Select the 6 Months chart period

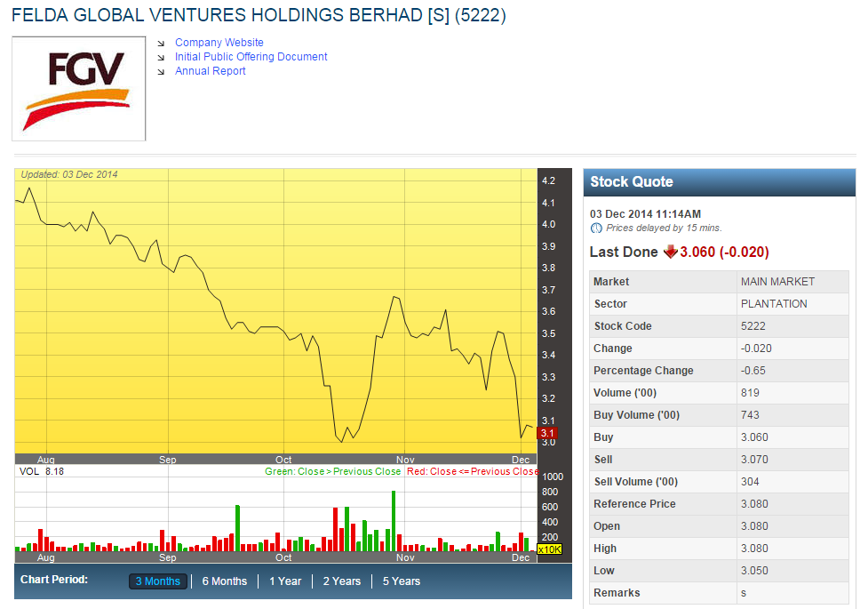coord(224,581)
